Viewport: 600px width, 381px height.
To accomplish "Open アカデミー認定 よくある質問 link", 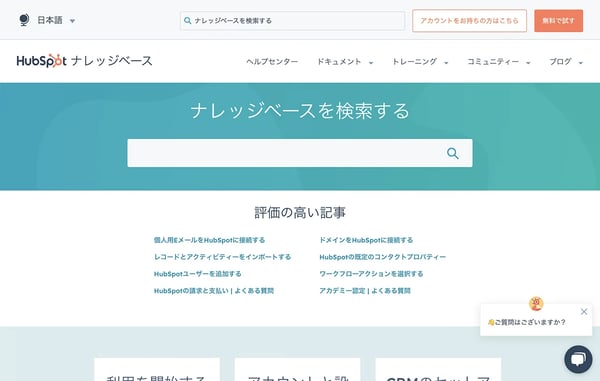I will pyautogui.click(x=365, y=291).
